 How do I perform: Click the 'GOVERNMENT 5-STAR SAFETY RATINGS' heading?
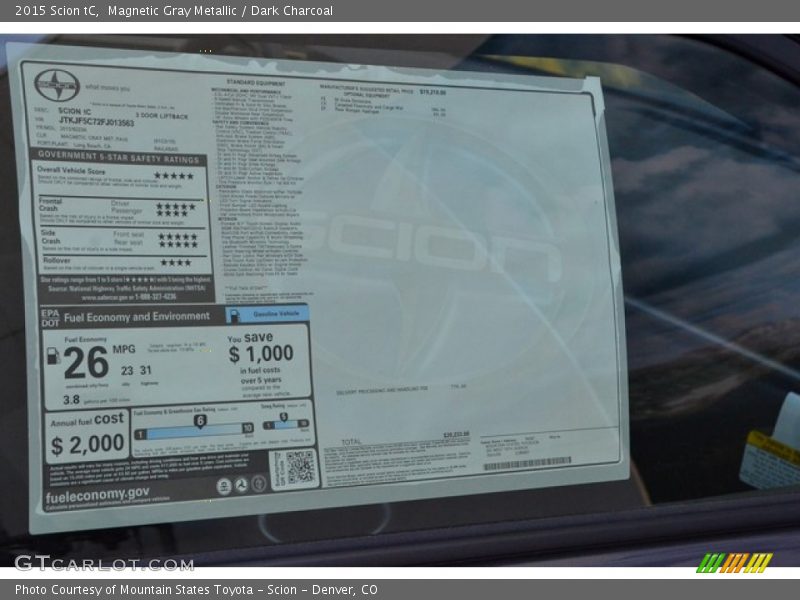(x=118, y=157)
